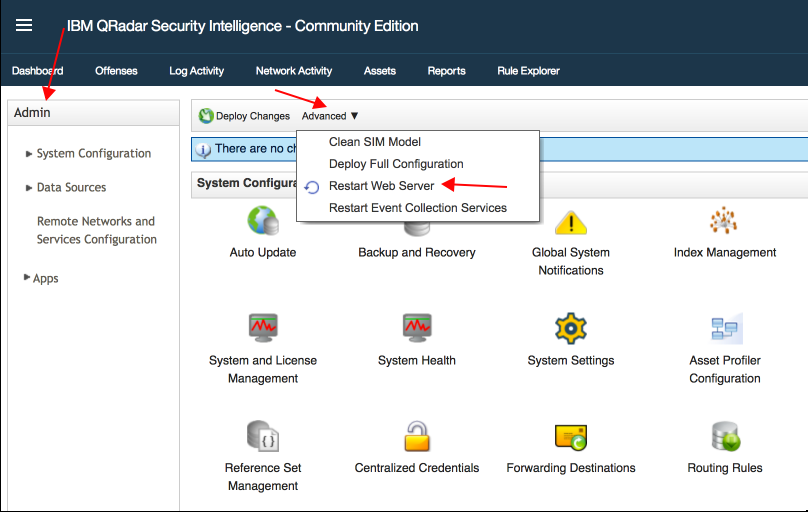Open Global System Notifications warning icon
This screenshot has width=808, height=512.
(x=570, y=223)
